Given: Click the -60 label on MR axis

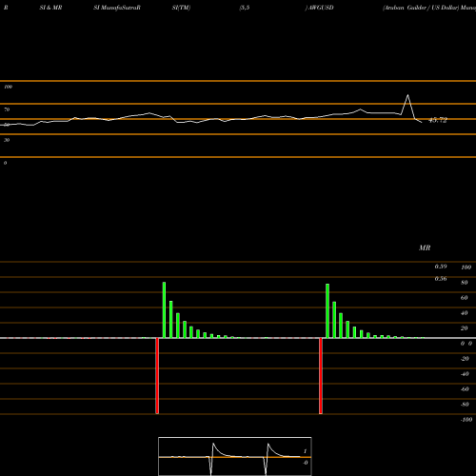Looking at the screenshot, I should (x=465, y=389).
